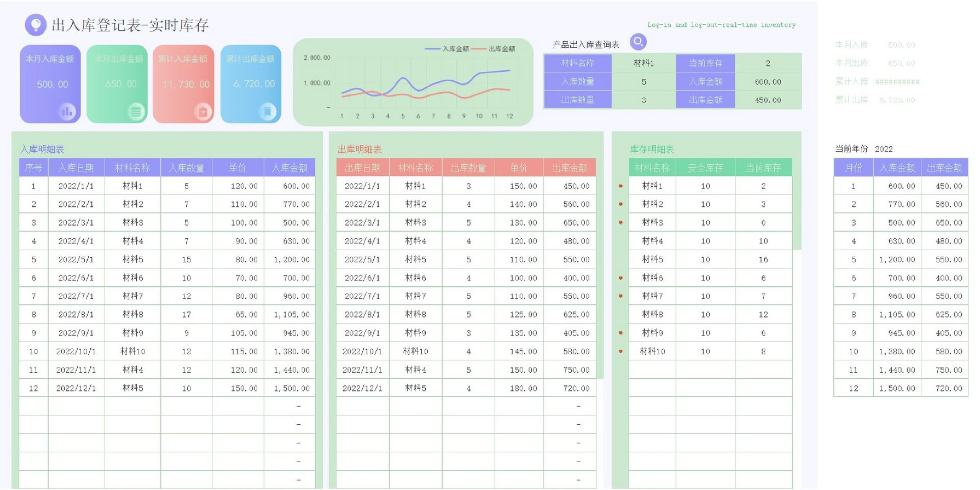This screenshot has height=490, width=980.
Task: Click the 出库日期 column header
Action: (x=362, y=168)
